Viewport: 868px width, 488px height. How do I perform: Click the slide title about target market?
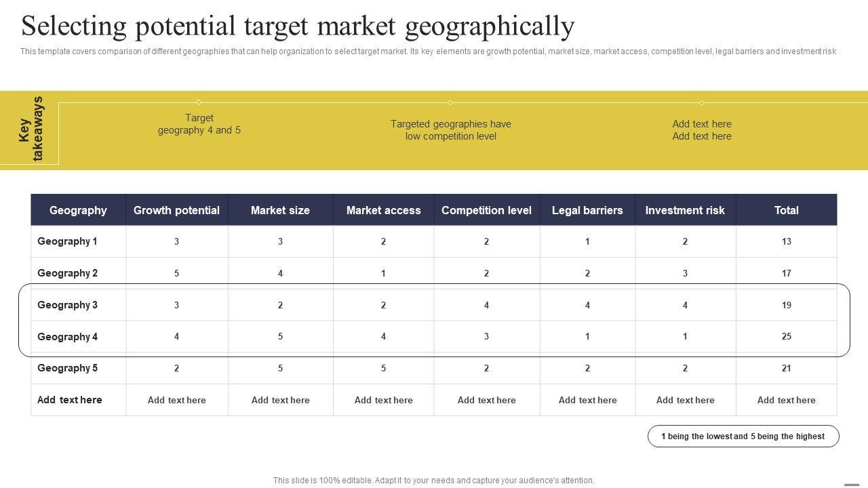click(298, 26)
